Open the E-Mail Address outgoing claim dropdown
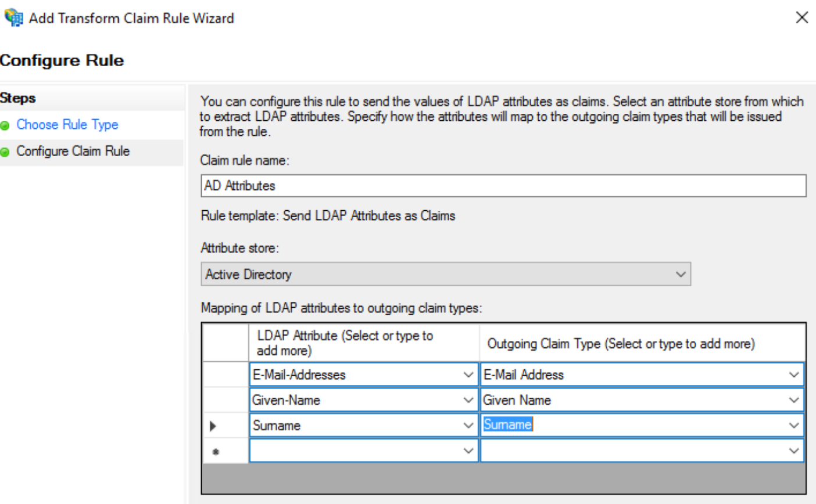This screenshot has width=816, height=504. click(794, 375)
